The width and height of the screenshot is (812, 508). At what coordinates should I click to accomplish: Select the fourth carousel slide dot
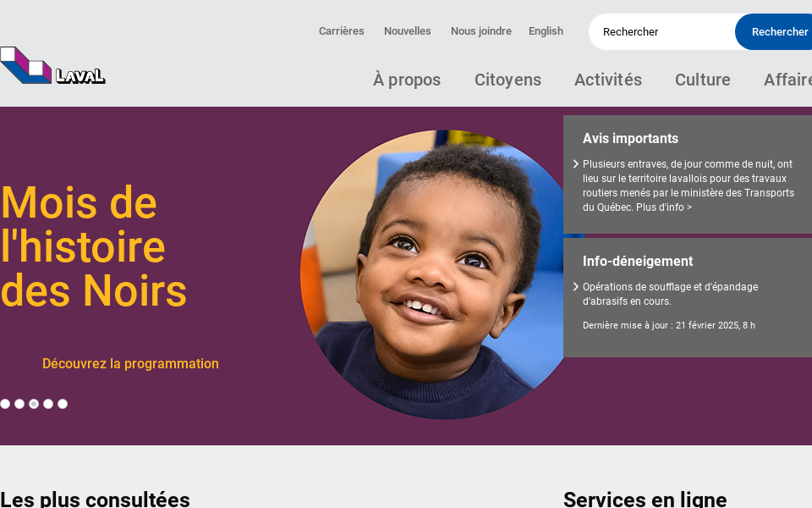pos(48,404)
